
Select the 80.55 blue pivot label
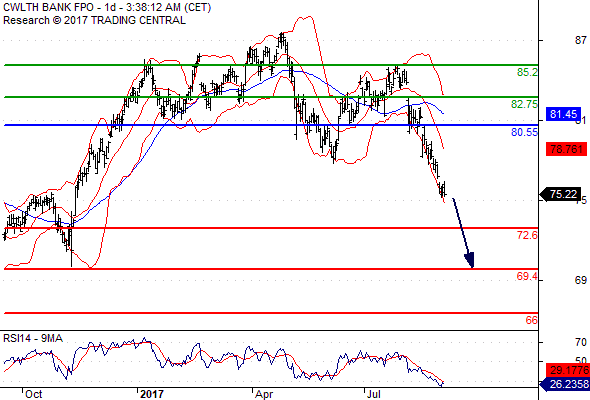click(524, 132)
